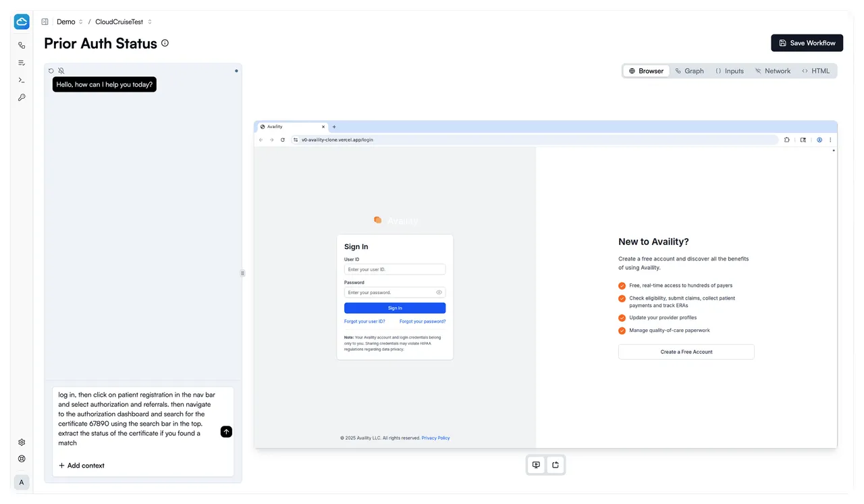Click the embedded browser address bar URL
This screenshot has height=504, width=864.
[x=337, y=140]
